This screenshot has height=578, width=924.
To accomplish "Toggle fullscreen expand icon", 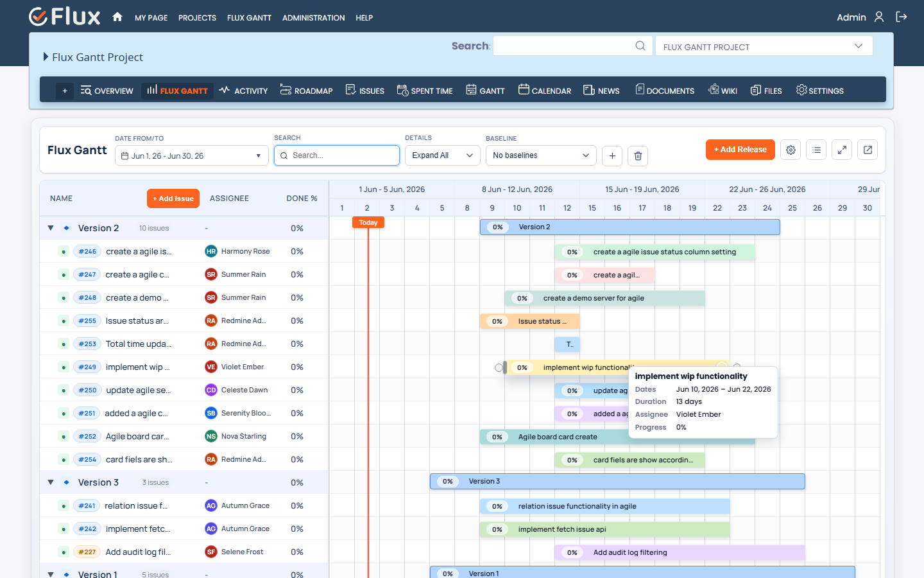I will pos(842,150).
